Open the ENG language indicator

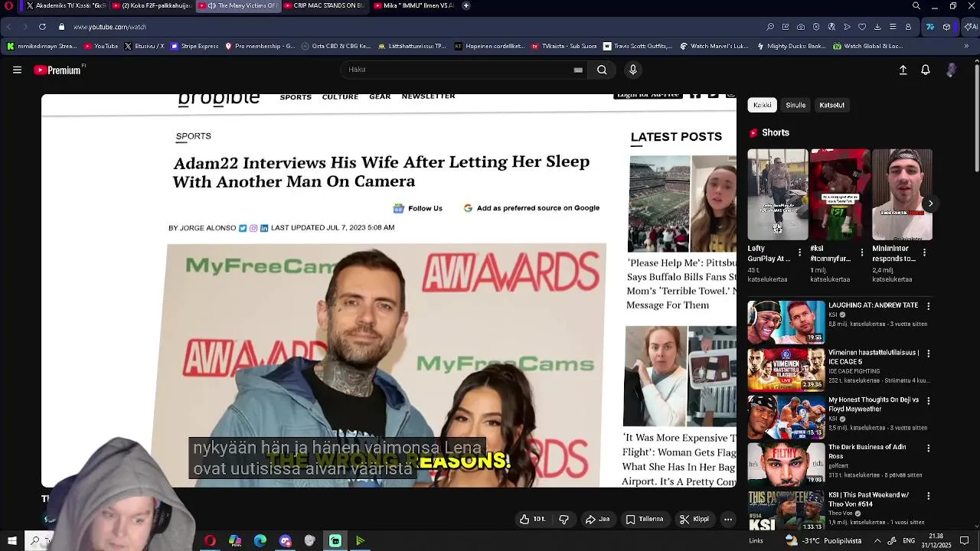pos(909,541)
